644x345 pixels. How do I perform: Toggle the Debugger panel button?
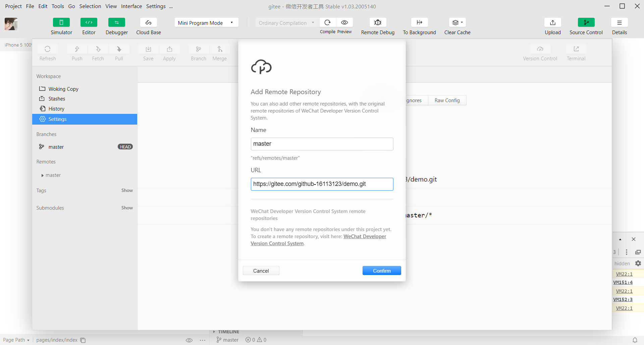click(x=117, y=22)
